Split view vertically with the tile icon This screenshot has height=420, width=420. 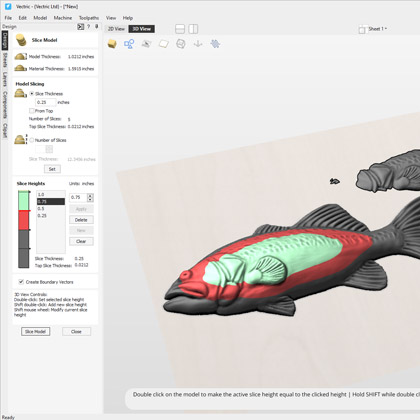tap(193, 29)
